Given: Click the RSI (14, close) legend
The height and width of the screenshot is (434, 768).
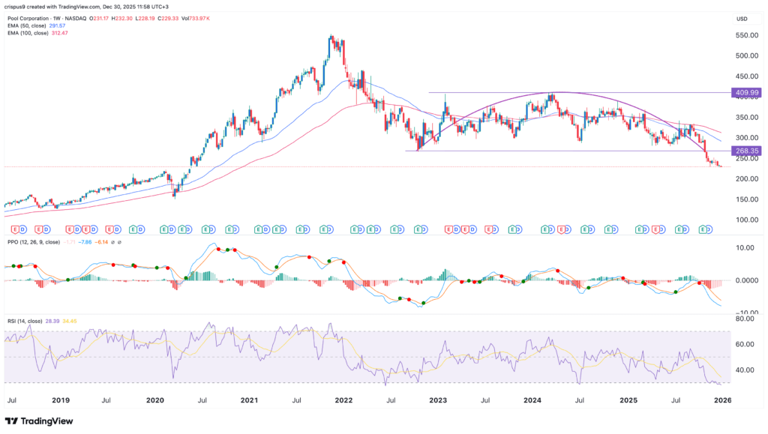Looking at the screenshot, I should point(24,321).
